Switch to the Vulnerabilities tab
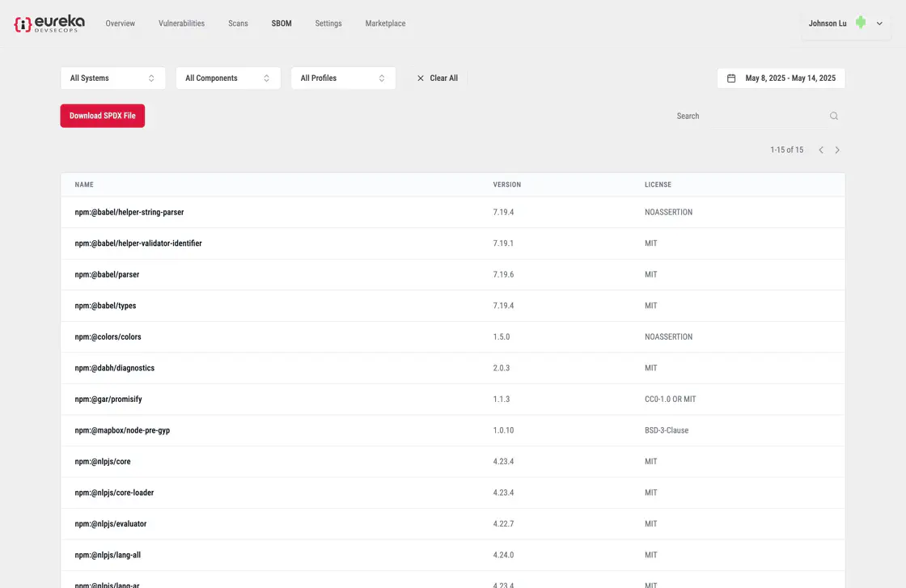Image resolution: width=906 pixels, height=588 pixels. (181, 23)
